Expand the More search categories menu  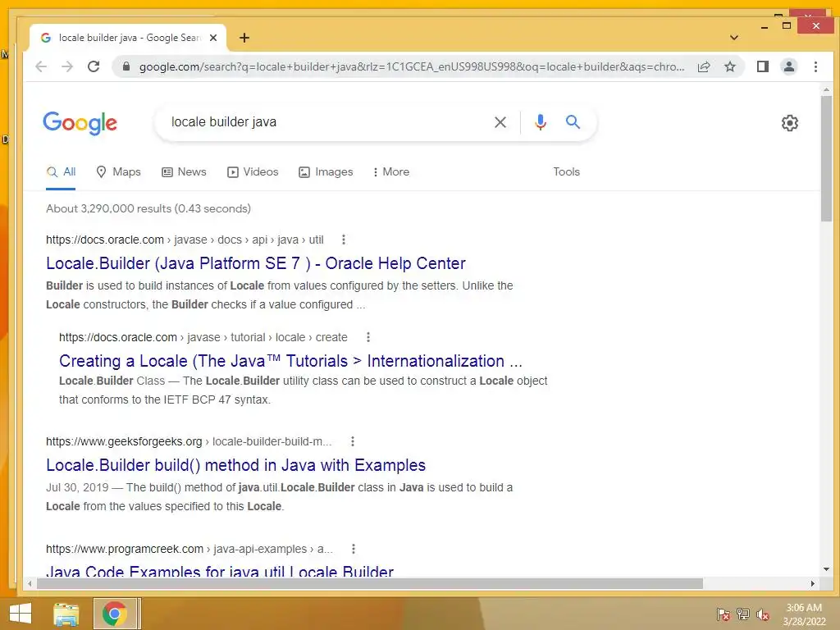tap(391, 172)
